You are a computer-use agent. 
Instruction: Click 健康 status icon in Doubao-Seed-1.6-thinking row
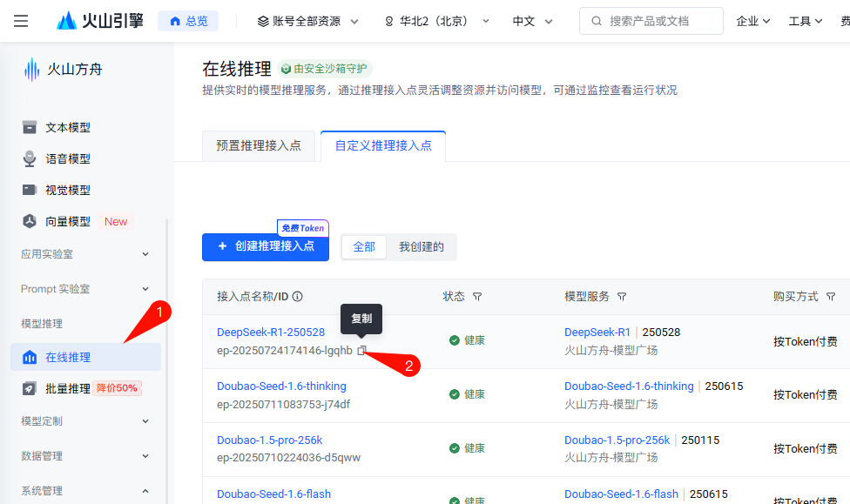coord(455,394)
